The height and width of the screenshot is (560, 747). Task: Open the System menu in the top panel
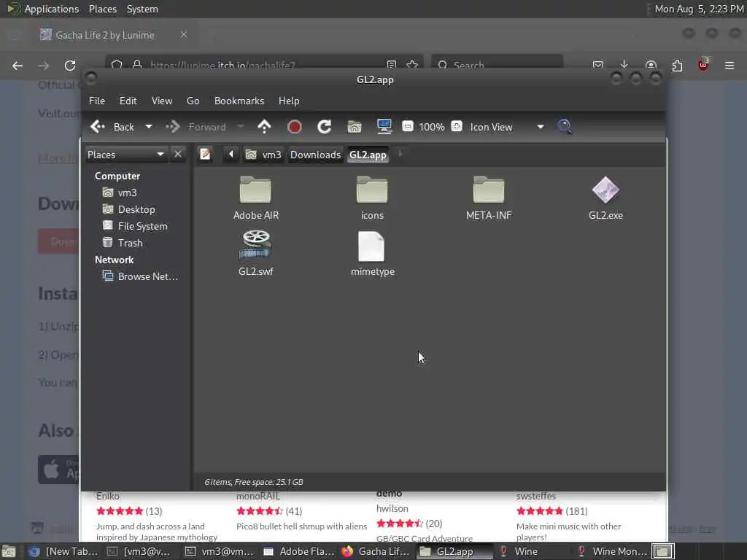tap(142, 9)
